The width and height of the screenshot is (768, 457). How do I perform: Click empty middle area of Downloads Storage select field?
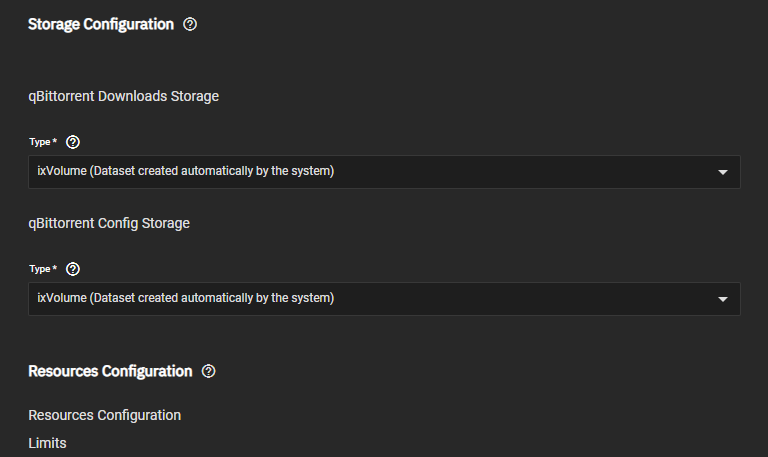(x=520, y=172)
